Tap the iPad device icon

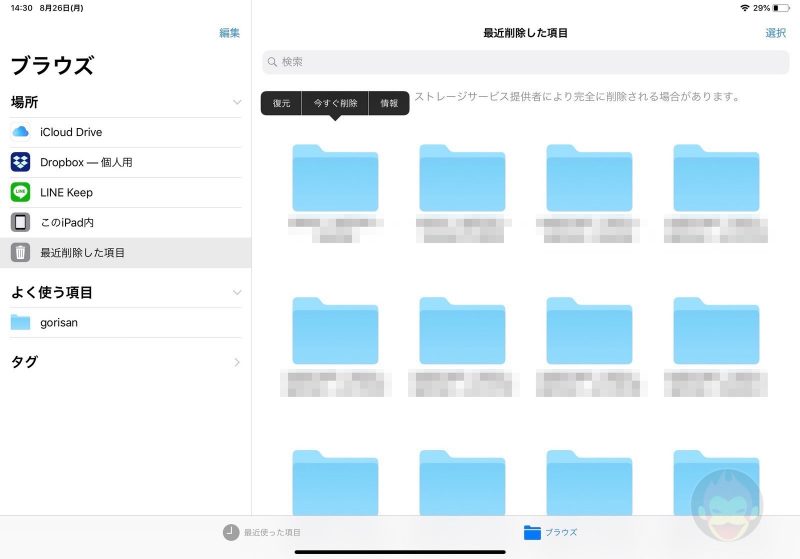[20, 222]
